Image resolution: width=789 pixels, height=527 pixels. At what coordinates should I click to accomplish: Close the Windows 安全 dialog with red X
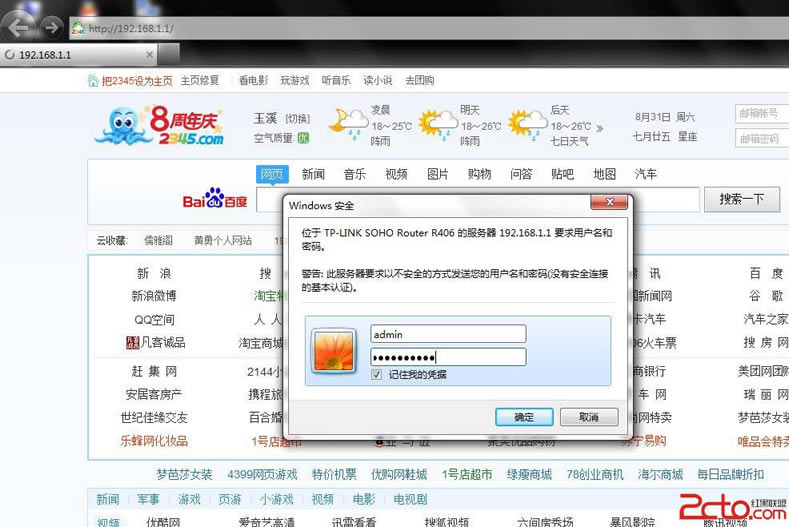coord(609,202)
